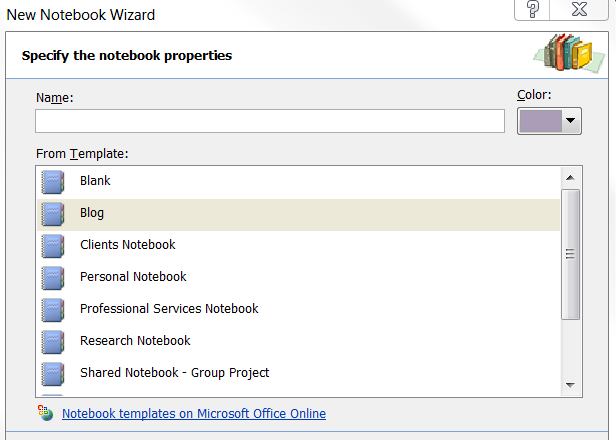The height and width of the screenshot is (440, 616).
Task: Click the help question mark button
Action: click(x=532, y=9)
